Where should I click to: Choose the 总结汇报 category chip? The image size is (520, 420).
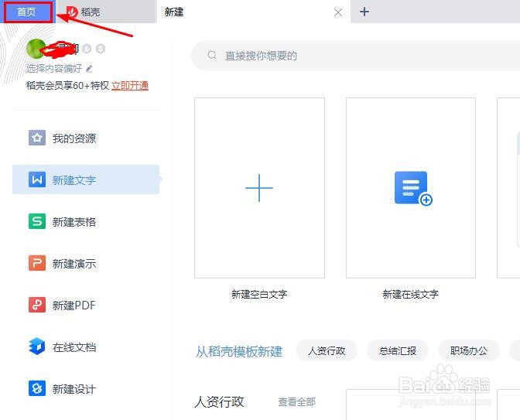398,350
